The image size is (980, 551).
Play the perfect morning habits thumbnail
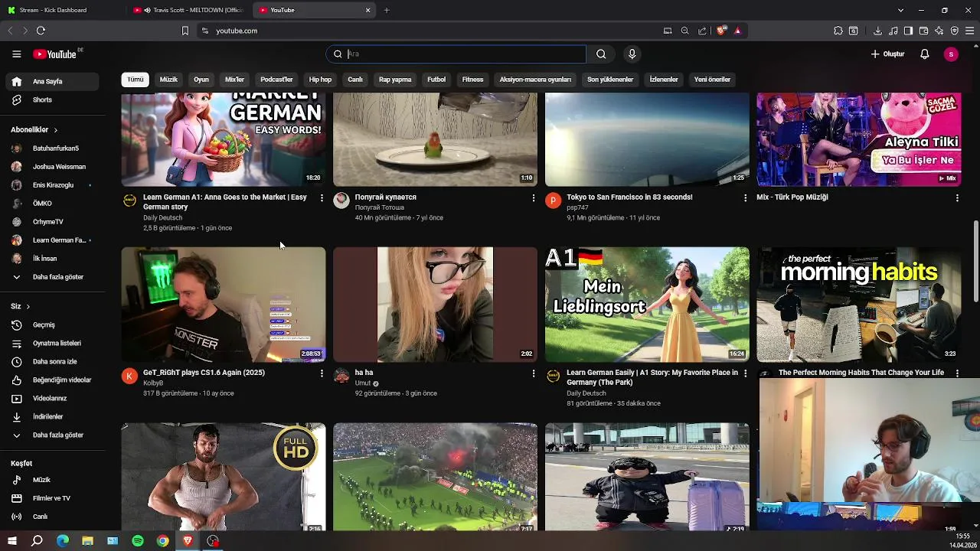859,304
